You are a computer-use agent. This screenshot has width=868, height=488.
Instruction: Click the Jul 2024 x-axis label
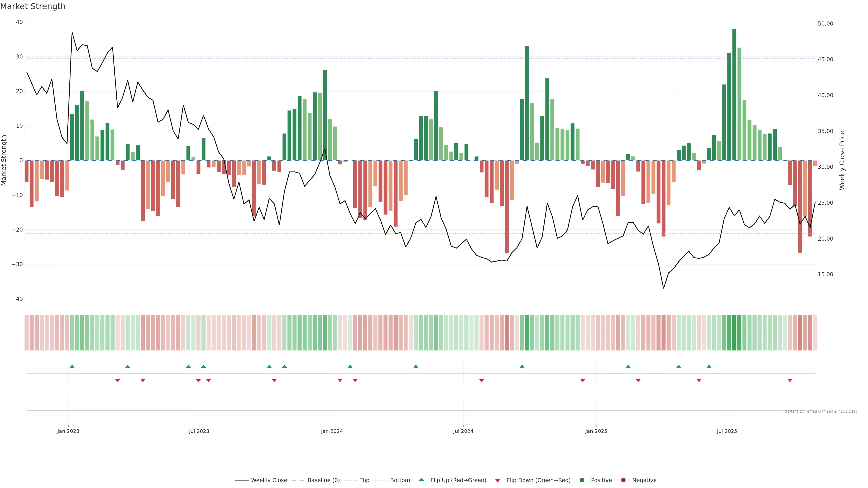(463, 431)
